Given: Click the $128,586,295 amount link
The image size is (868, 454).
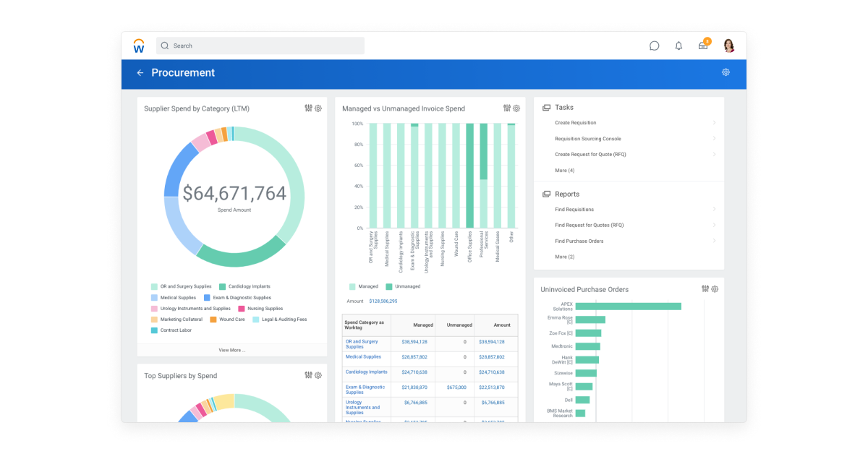Looking at the screenshot, I should click(x=383, y=301).
